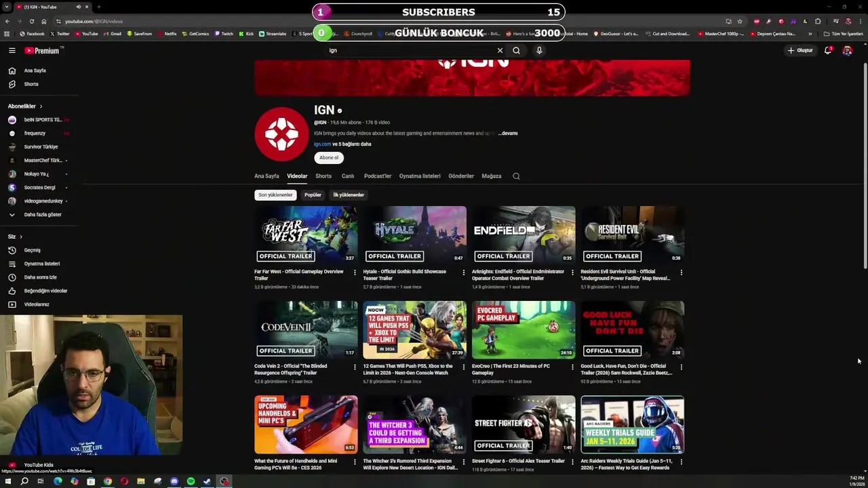Screen dimensions: 868x488
Task: Open options for Good Luck Have Fun video
Action: tap(682, 367)
